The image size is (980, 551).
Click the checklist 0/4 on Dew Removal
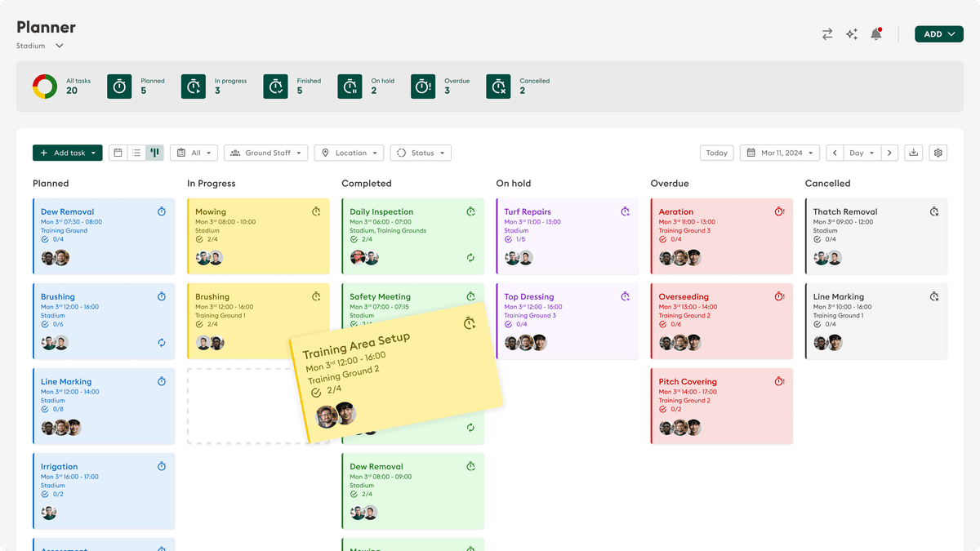click(52, 240)
